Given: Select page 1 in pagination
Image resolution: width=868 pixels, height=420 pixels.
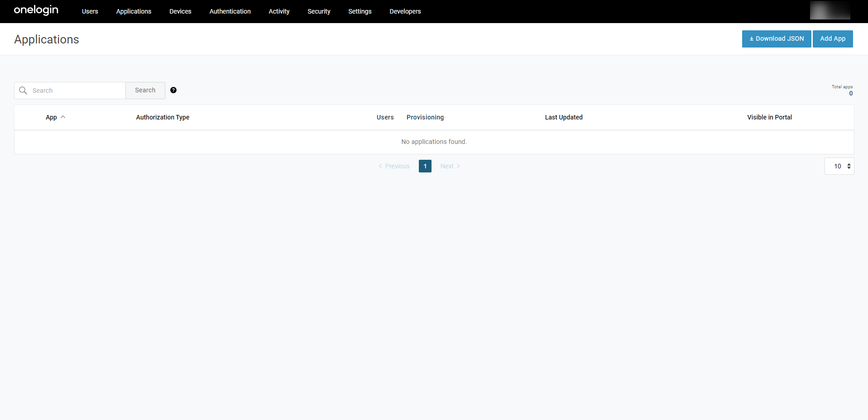Looking at the screenshot, I should pyautogui.click(x=425, y=166).
